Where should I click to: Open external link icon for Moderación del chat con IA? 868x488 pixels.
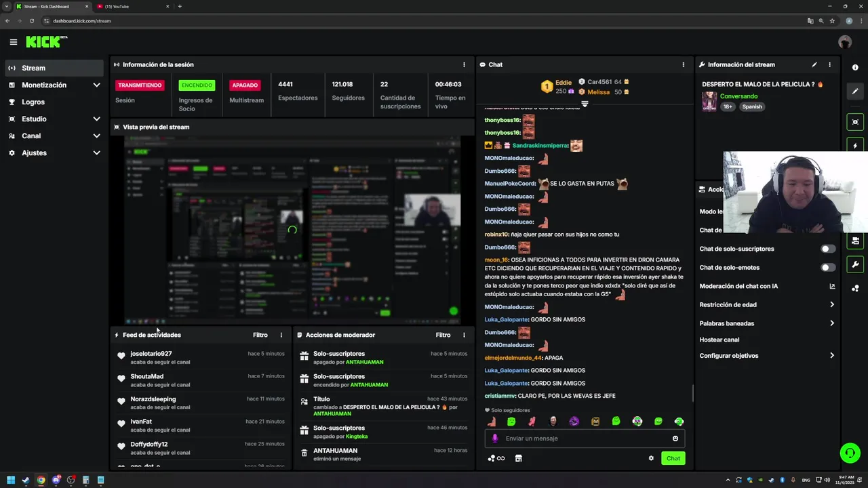[832, 286]
